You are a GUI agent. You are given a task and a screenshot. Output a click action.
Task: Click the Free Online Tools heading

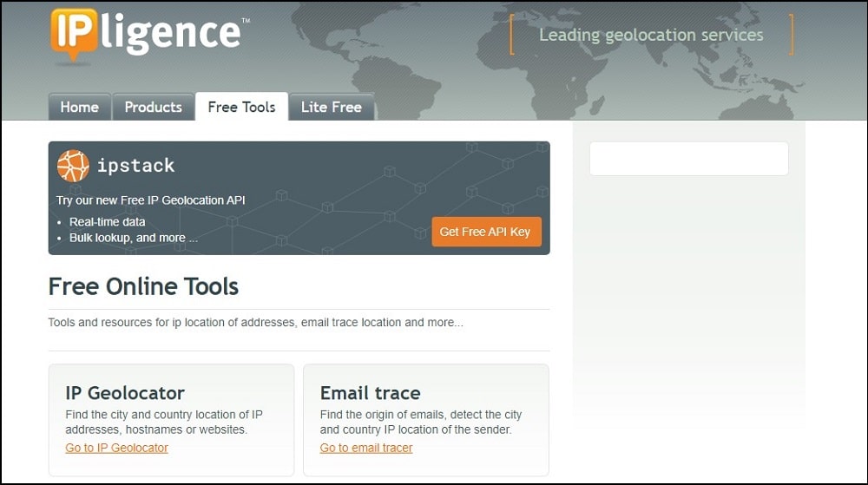(x=143, y=286)
